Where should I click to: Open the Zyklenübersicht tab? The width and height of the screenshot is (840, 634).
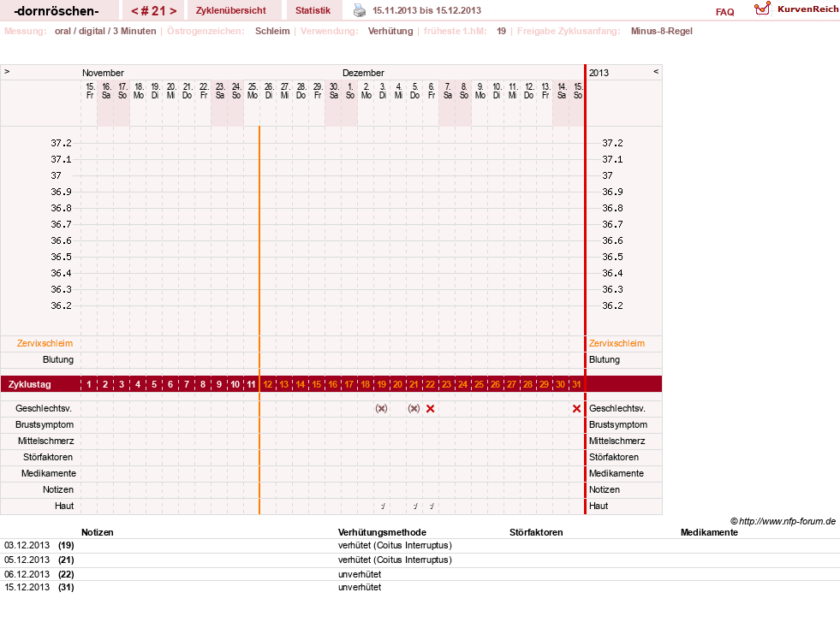tap(231, 10)
